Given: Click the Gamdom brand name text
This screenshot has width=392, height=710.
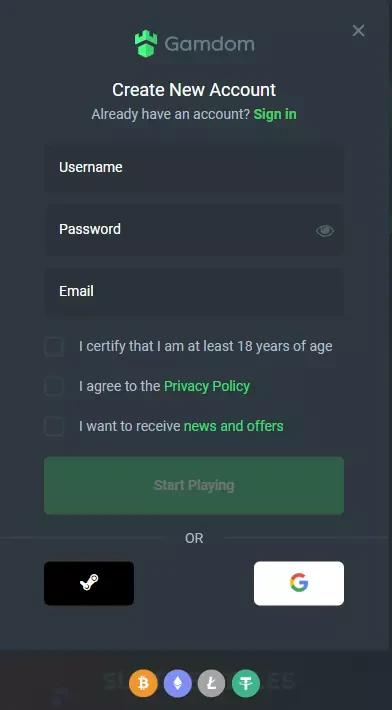Looking at the screenshot, I should coord(209,44).
